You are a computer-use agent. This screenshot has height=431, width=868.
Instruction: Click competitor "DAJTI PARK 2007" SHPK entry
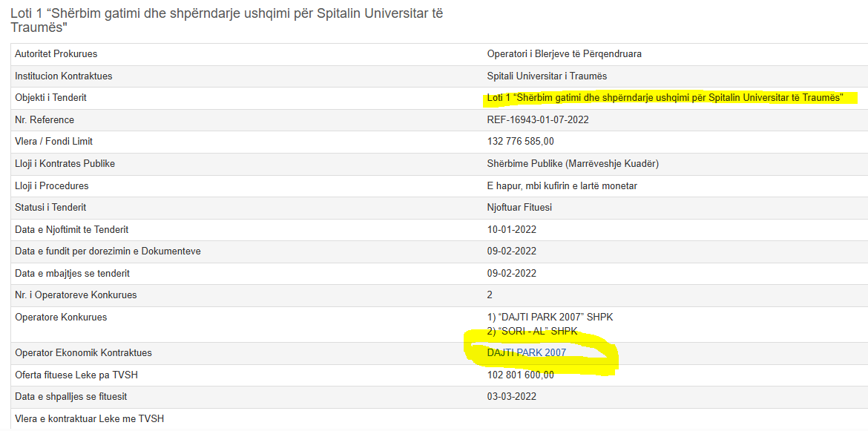point(550,318)
